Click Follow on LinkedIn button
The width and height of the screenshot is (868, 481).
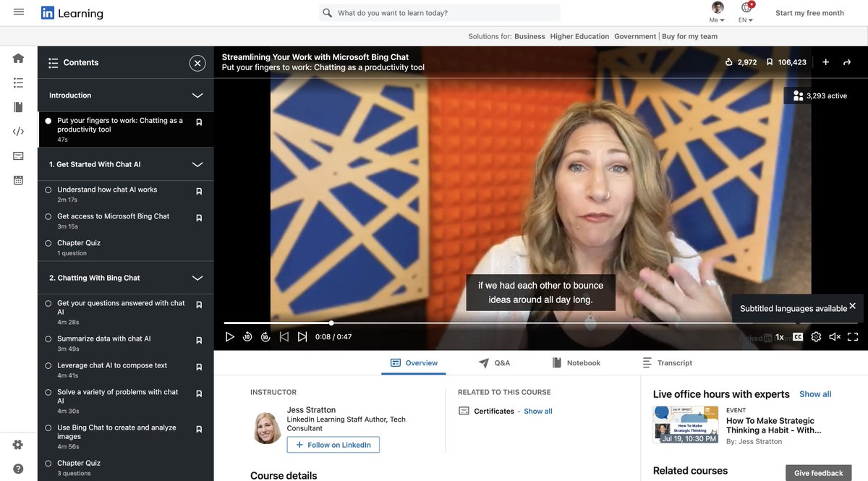pos(333,445)
